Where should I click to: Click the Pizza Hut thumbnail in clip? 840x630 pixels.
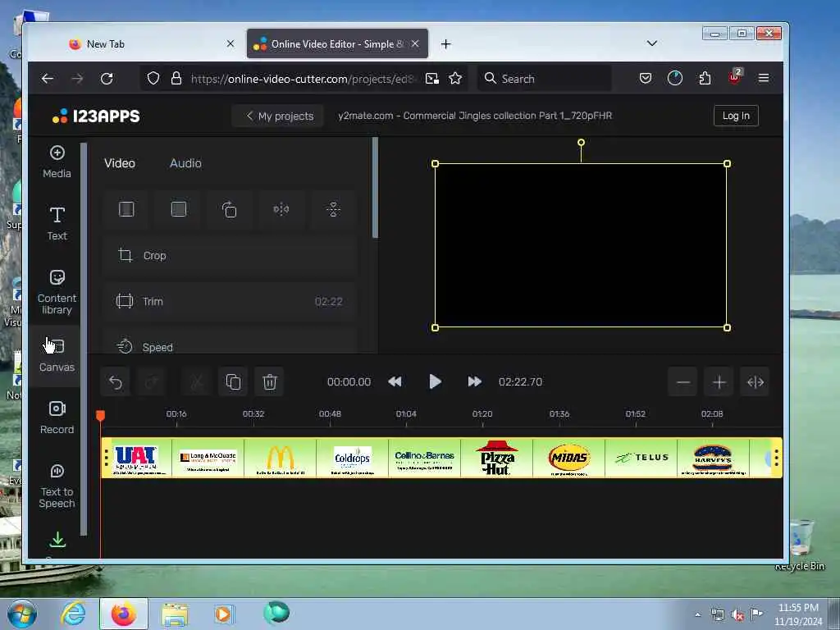[496, 458]
